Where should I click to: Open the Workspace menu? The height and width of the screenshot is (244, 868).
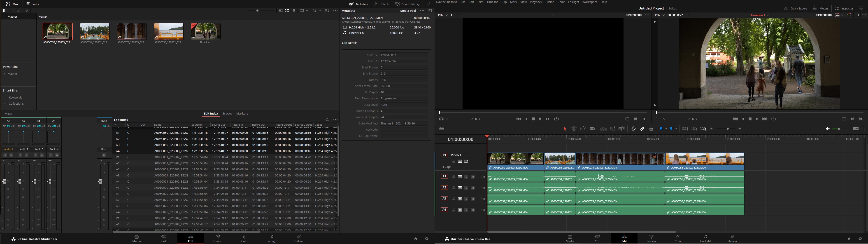click(590, 2)
